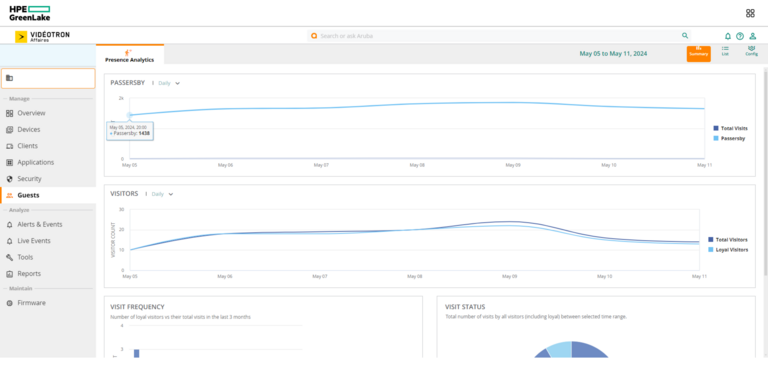Click the Firmware gear icon
This screenshot has height=368, width=768.
(9, 303)
